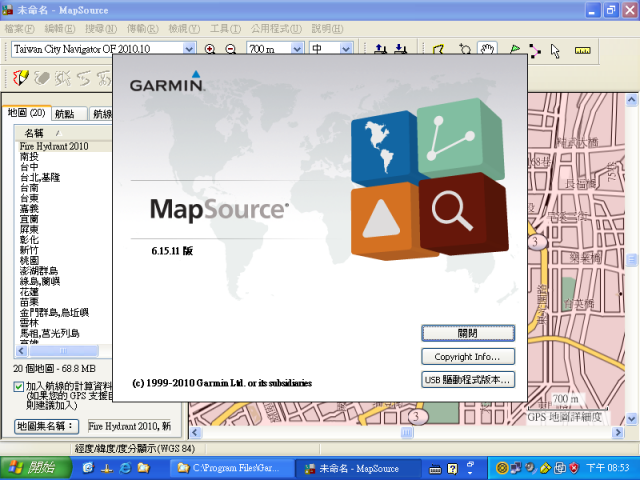Select Fire Hydrant 2010 in map list

click(63, 146)
